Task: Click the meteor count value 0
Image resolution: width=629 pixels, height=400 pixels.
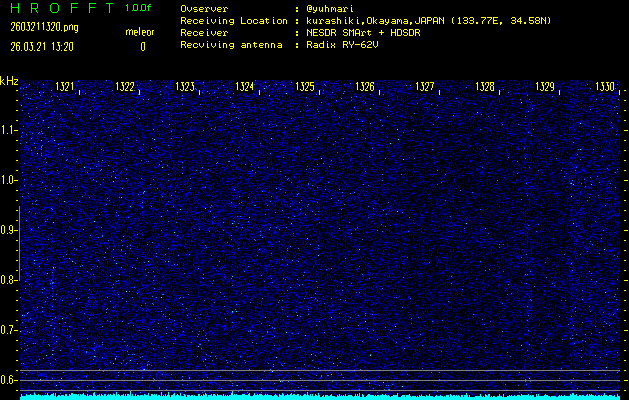Action: [142, 46]
